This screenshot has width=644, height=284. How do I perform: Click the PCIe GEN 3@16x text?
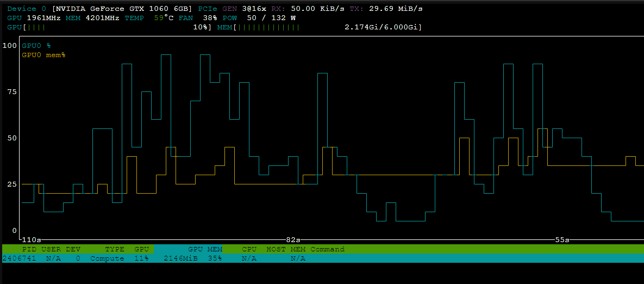[x=233, y=9]
